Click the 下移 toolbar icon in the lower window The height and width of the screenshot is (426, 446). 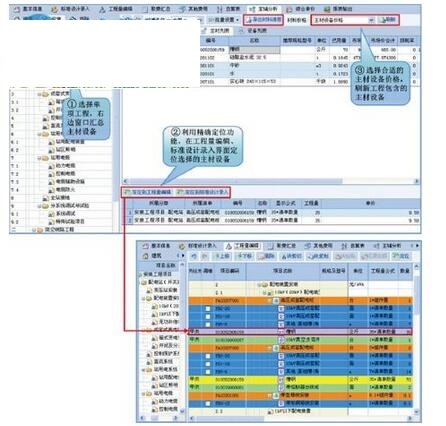click(243, 256)
